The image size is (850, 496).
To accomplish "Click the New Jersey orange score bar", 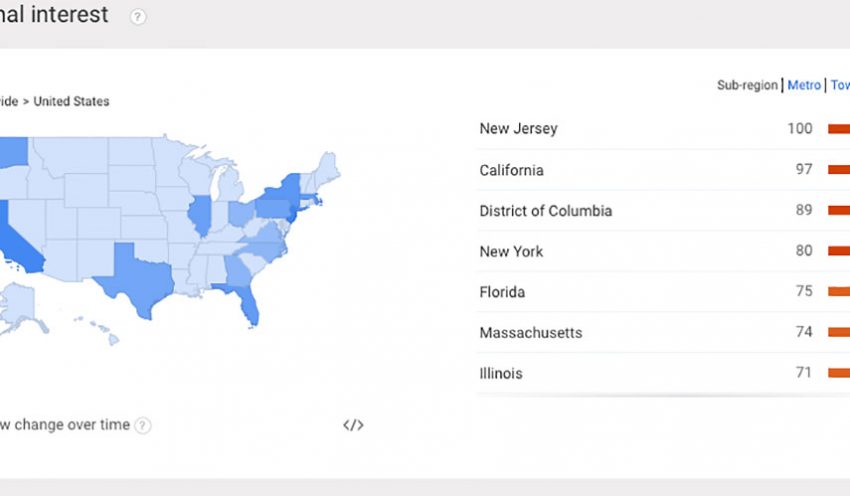I will tap(838, 129).
